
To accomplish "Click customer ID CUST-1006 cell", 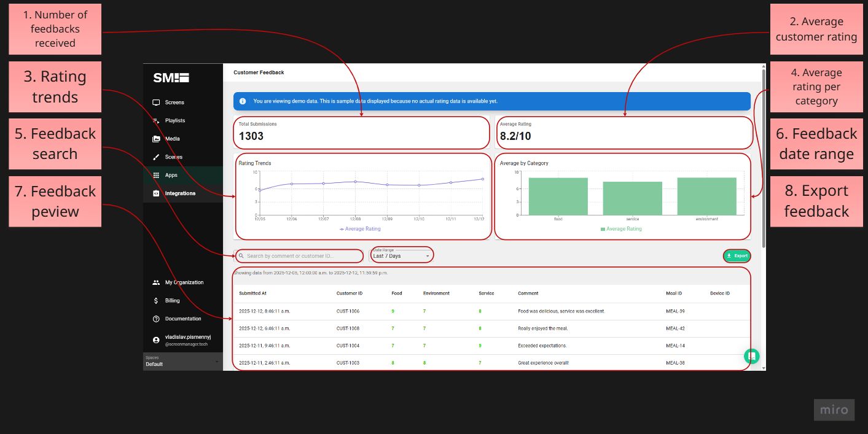I will point(348,311).
